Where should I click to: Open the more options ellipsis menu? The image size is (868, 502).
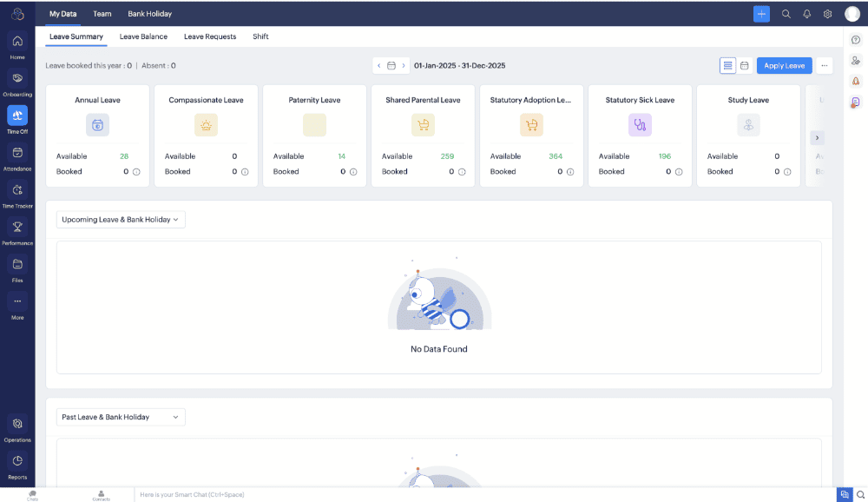point(824,65)
